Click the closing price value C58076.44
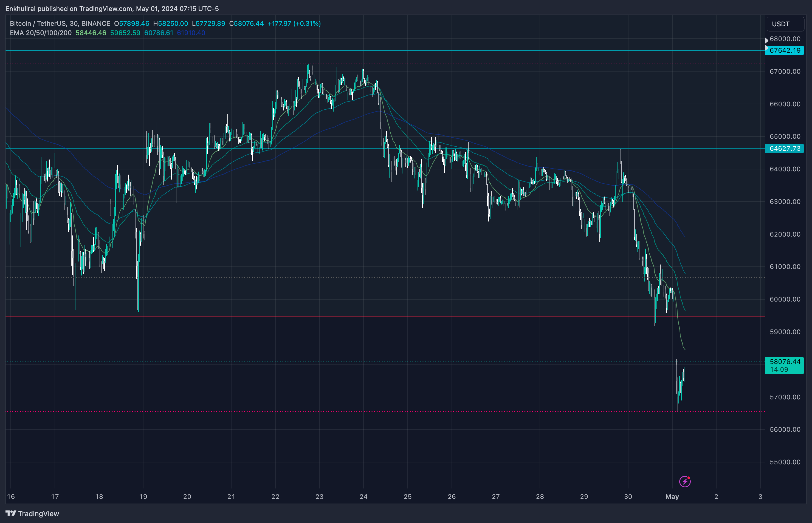The height and width of the screenshot is (523, 812). coord(246,23)
